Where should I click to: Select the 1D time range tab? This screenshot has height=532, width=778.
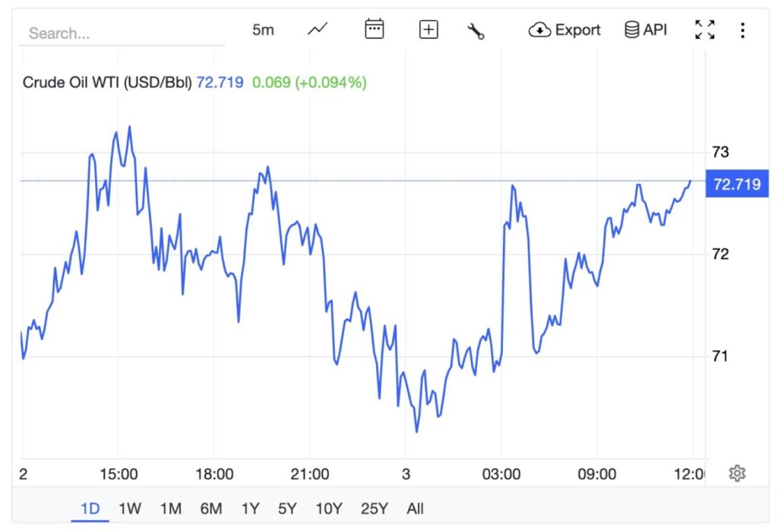click(x=90, y=508)
